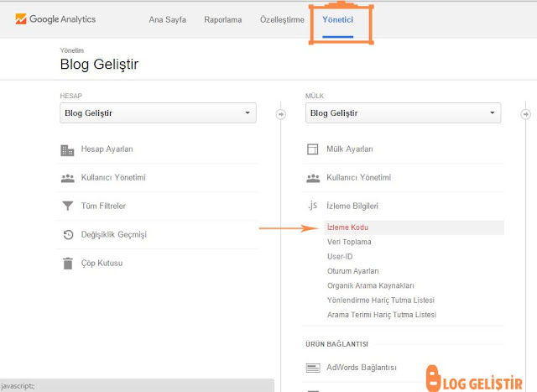
Task: Open Organik Arama Kaynakları link
Action: [x=371, y=285]
